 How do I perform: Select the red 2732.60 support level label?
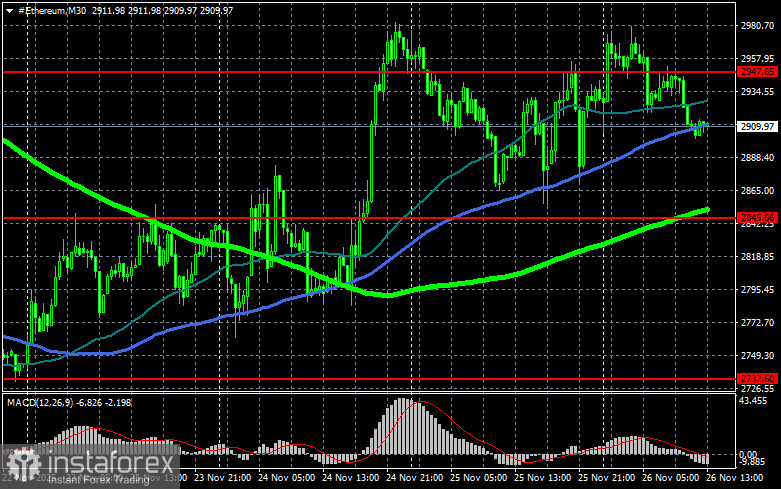tap(757, 378)
